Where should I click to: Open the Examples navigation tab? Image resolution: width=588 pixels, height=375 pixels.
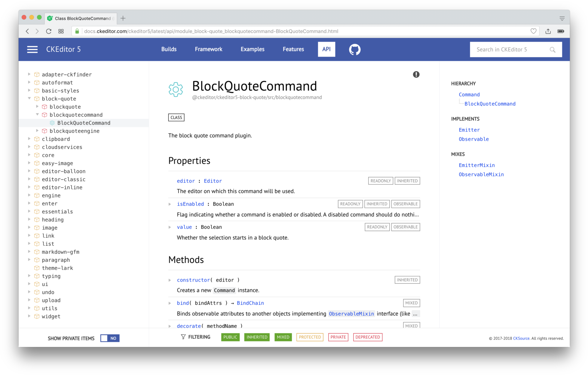click(x=252, y=49)
